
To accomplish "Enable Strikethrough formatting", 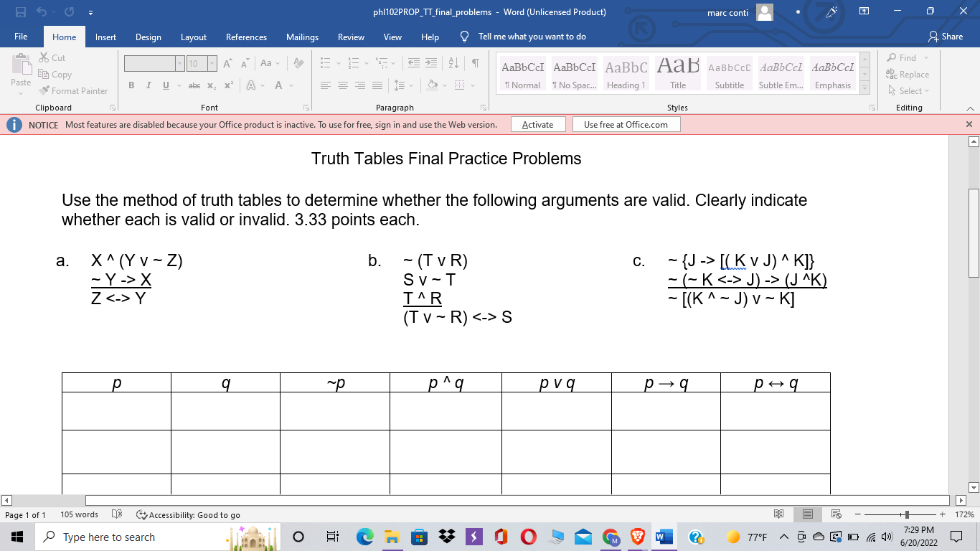I will (194, 84).
